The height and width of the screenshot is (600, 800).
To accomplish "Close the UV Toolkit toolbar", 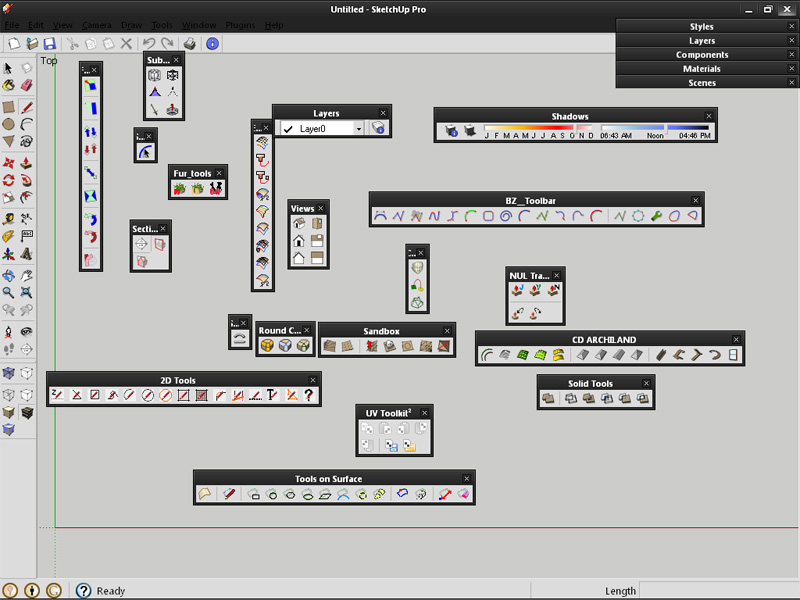I will tap(424, 413).
